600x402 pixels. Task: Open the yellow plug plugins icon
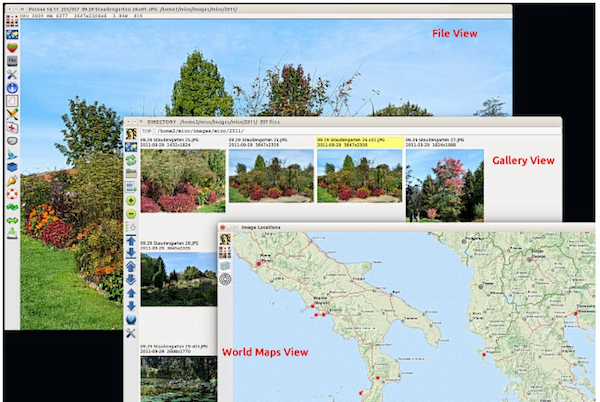(x=12, y=181)
